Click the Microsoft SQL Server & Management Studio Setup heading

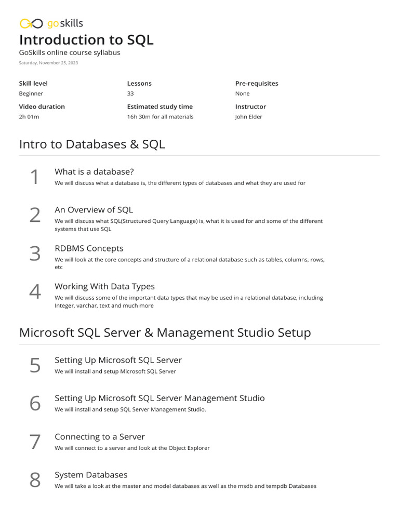165,332
